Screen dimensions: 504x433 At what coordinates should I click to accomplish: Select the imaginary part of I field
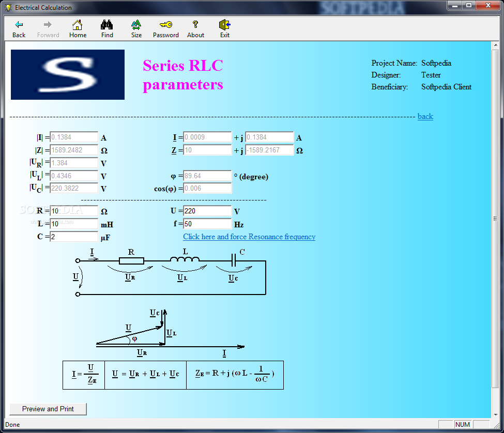269,137
